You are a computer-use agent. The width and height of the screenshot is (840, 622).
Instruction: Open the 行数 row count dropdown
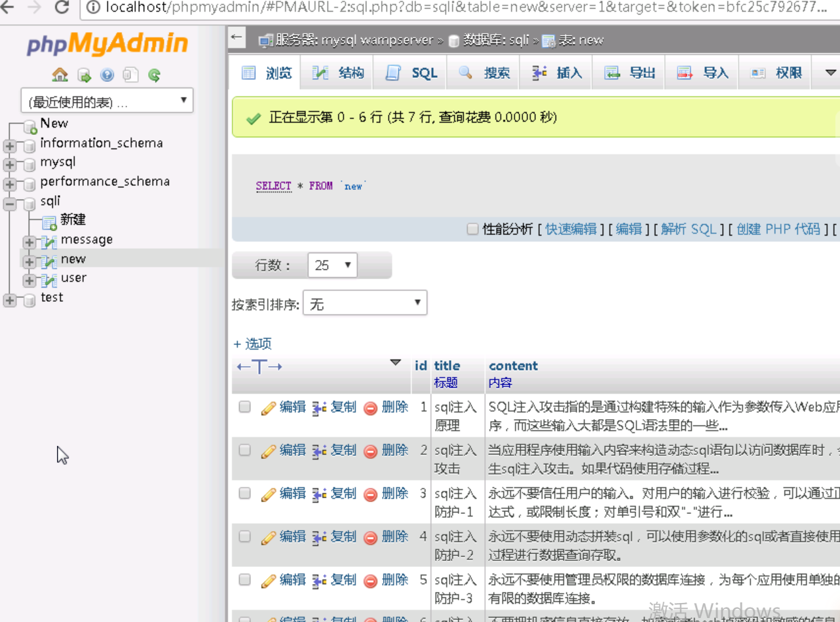[x=332, y=265]
